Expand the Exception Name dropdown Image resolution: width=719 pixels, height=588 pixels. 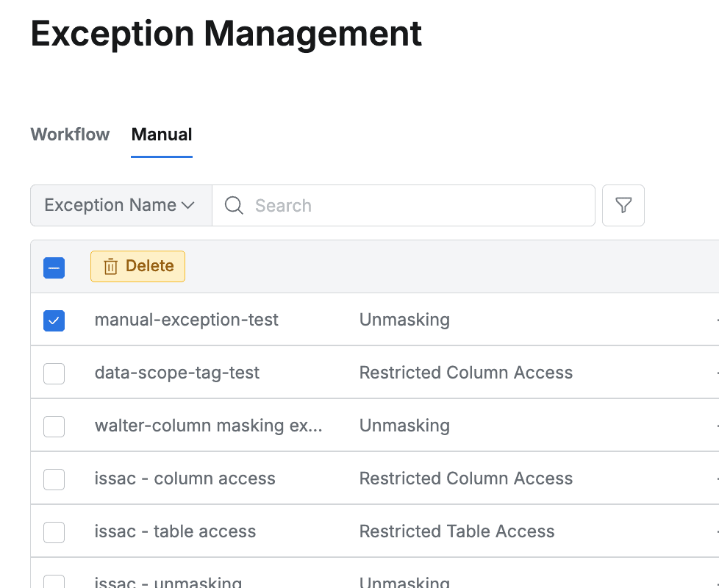[121, 205]
